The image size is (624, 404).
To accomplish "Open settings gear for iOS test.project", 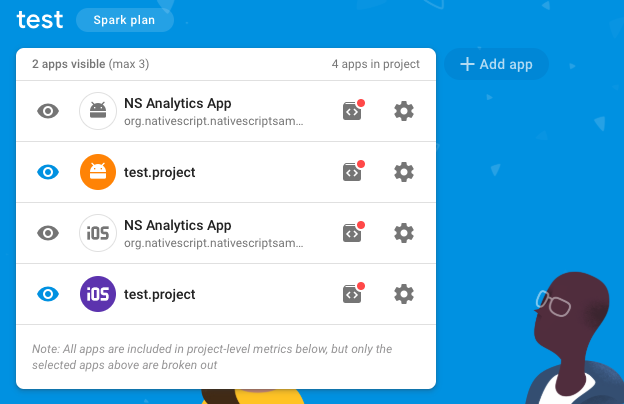I will pos(404,294).
